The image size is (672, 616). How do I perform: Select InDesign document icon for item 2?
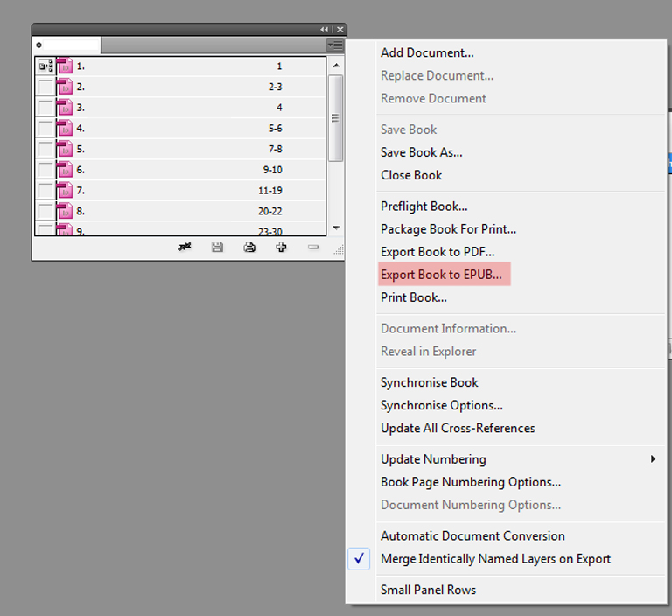click(65, 87)
